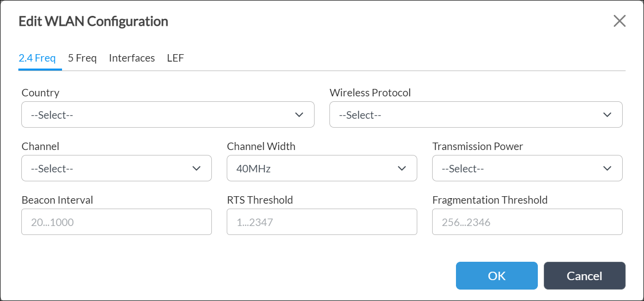The height and width of the screenshot is (301, 644).
Task: Select the 2.4 Freq tab
Action: click(x=38, y=58)
